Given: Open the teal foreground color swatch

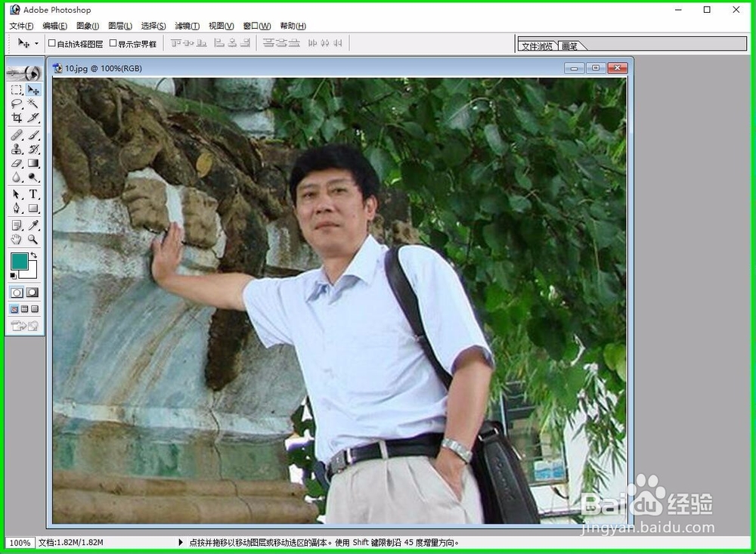Looking at the screenshot, I should [18, 261].
